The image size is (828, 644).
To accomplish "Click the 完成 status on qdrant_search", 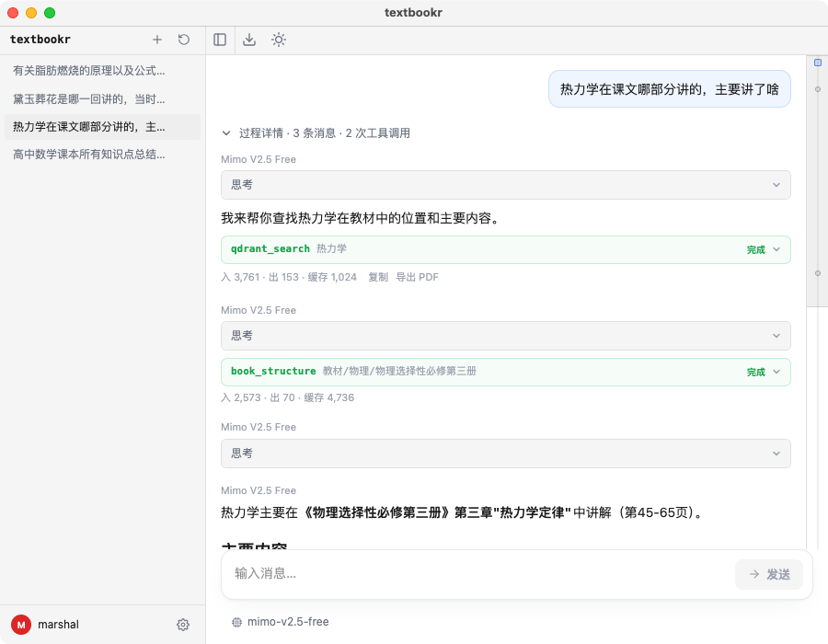I will click(755, 249).
